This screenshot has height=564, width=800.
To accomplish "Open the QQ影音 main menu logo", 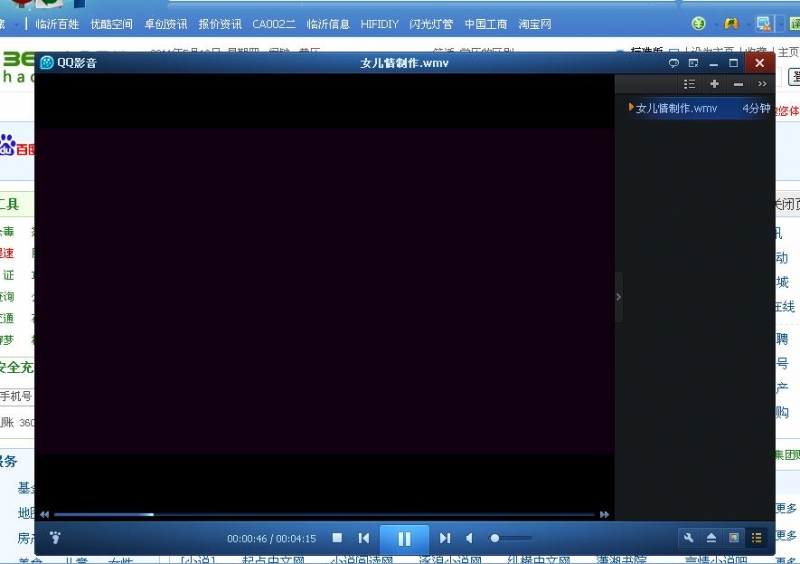I will 47,63.
